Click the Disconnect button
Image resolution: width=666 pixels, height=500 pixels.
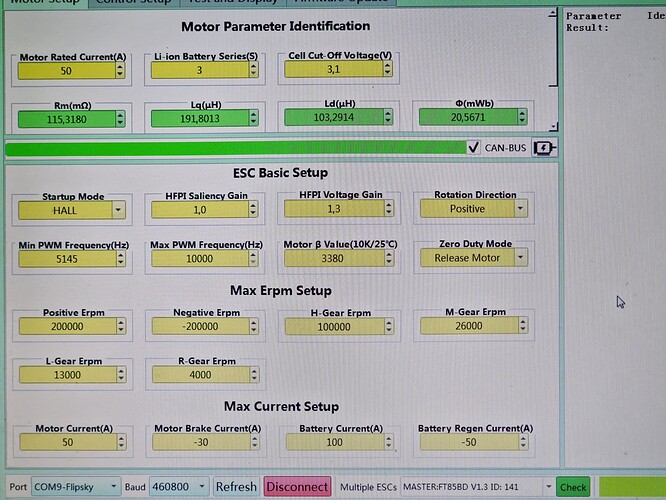tap(297, 486)
